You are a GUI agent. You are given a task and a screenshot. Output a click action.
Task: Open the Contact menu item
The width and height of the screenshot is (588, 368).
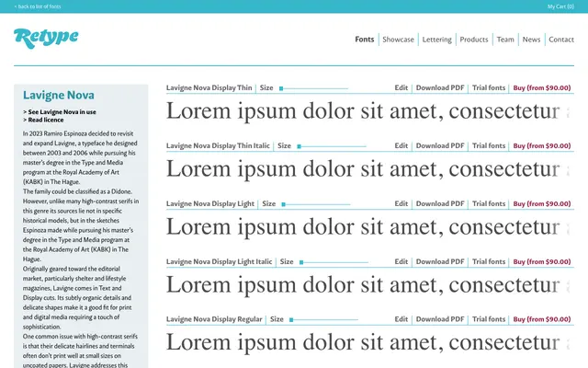pyautogui.click(x=561, y=40)
